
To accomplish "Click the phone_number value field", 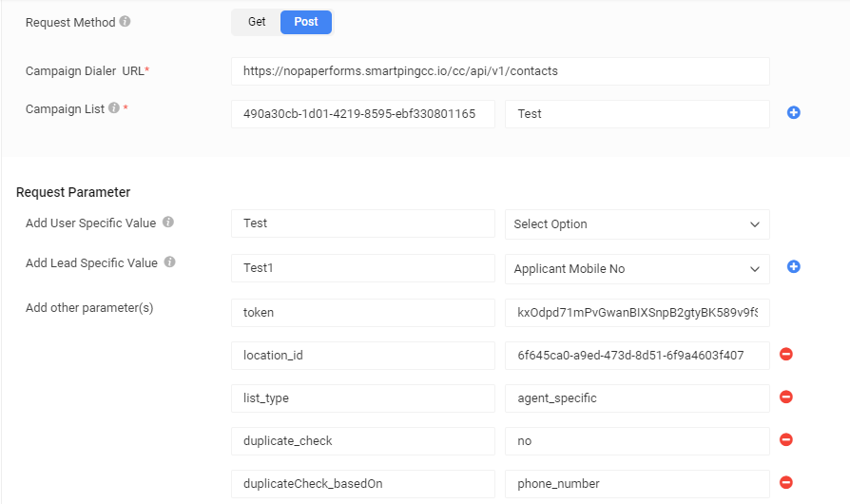I will click(x=637, y=484).
